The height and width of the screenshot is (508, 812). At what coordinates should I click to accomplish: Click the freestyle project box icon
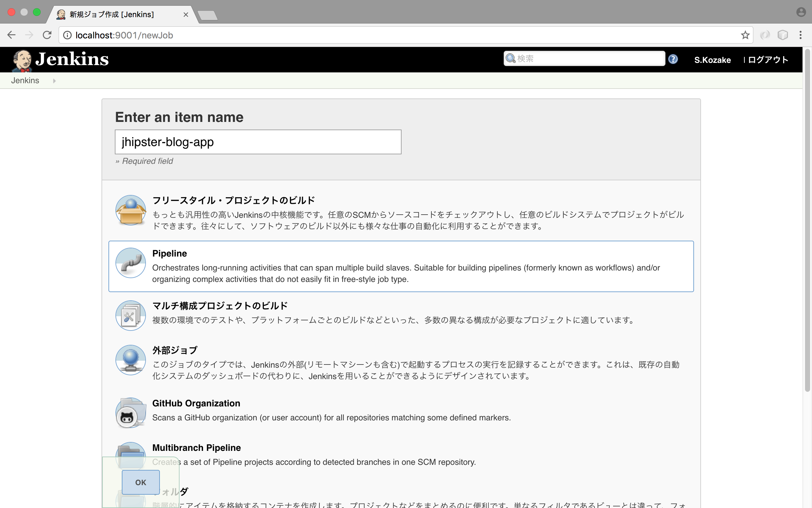(x=131, y=210)
